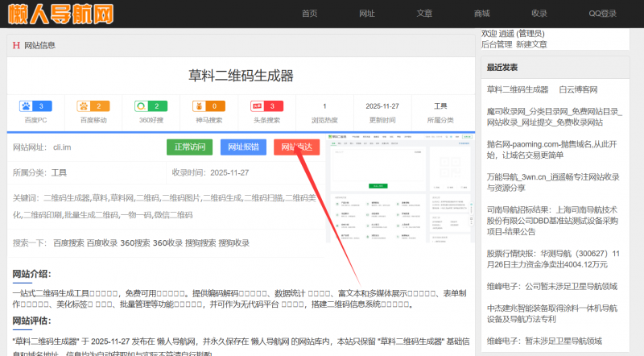Click the 360搜索 link
The width and height of the screenshot is (644, 356).
pyautogui.click(x=135, y=243)
